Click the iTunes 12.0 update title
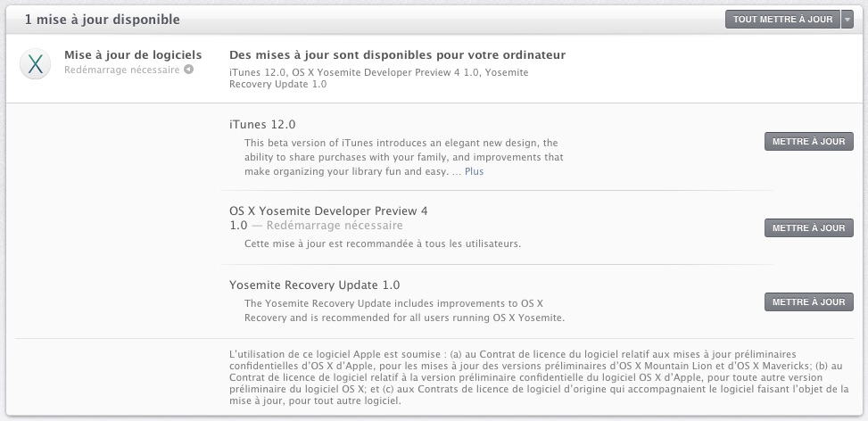The width and height of the screenshot is (868, 421). click(x=262, y=124)
